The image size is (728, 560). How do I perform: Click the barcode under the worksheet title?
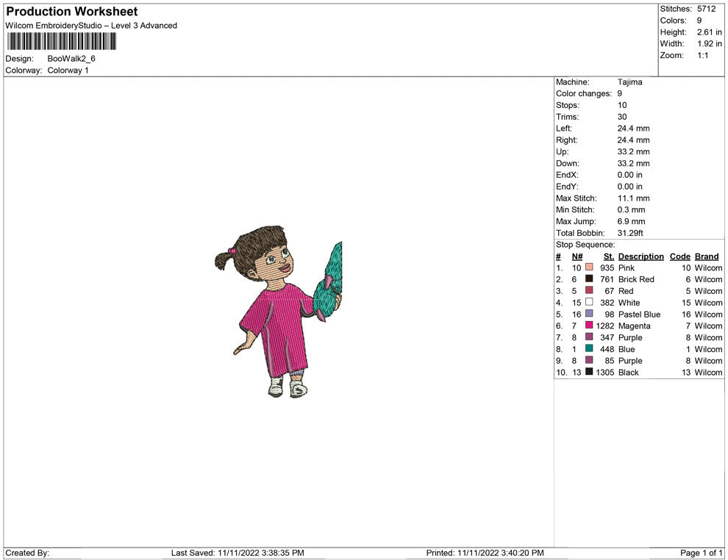(61, 41)
